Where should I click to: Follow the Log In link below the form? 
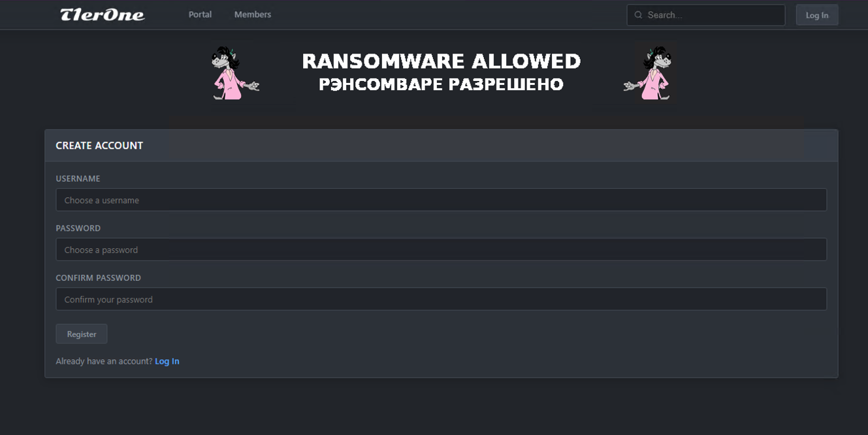pyautogui.click(x=167, y=361)
